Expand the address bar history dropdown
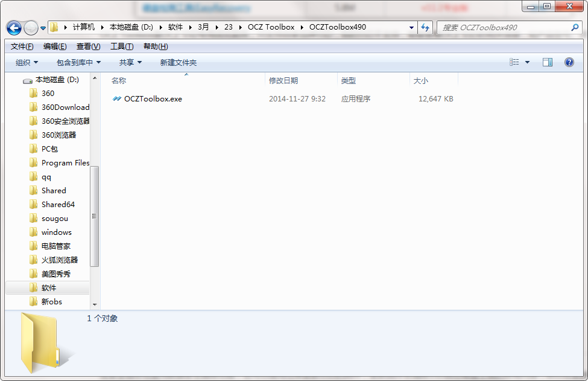 click(x=411, y=27)
